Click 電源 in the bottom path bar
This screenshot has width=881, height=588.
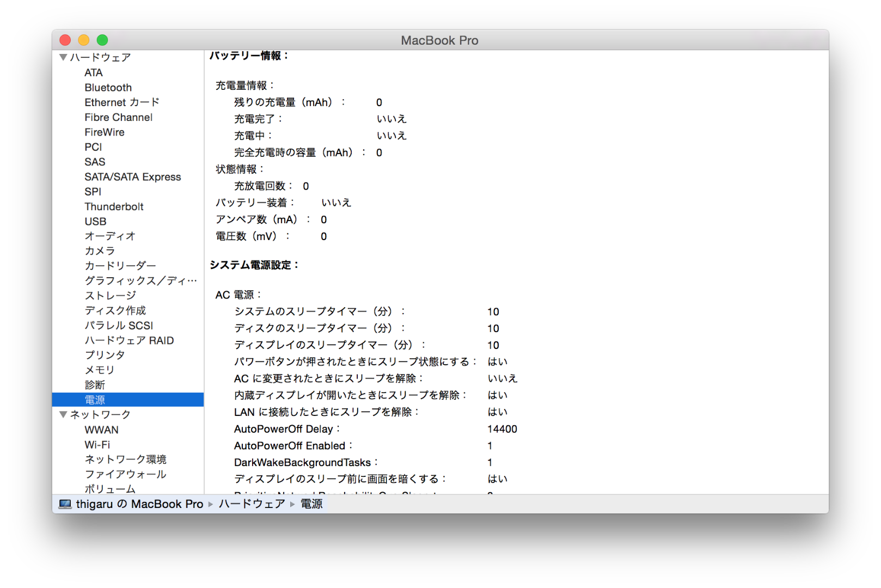click(x=311, y=504)
